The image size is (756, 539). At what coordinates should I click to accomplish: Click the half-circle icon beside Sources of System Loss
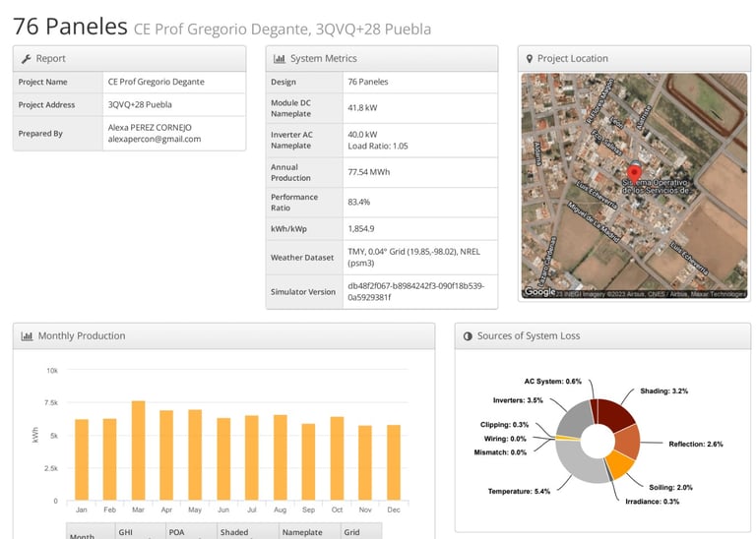(468, 336)
